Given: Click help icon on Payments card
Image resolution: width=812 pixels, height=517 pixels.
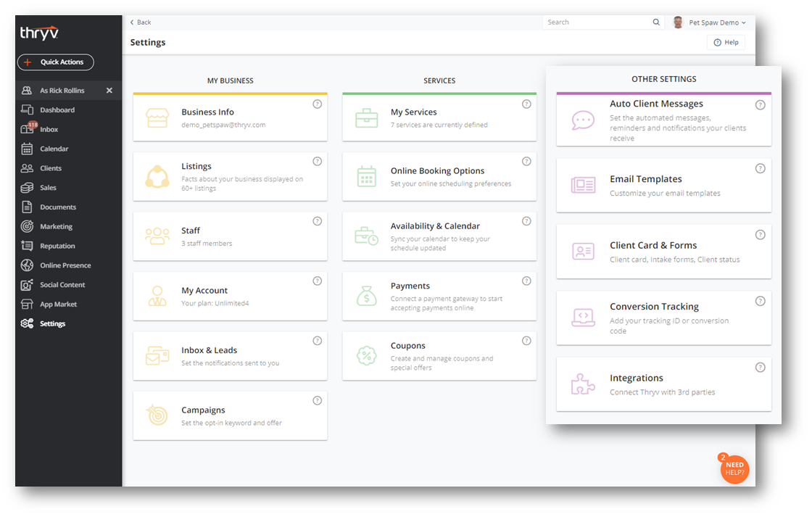Looking at the screenshot, I should tap(526, 281).
